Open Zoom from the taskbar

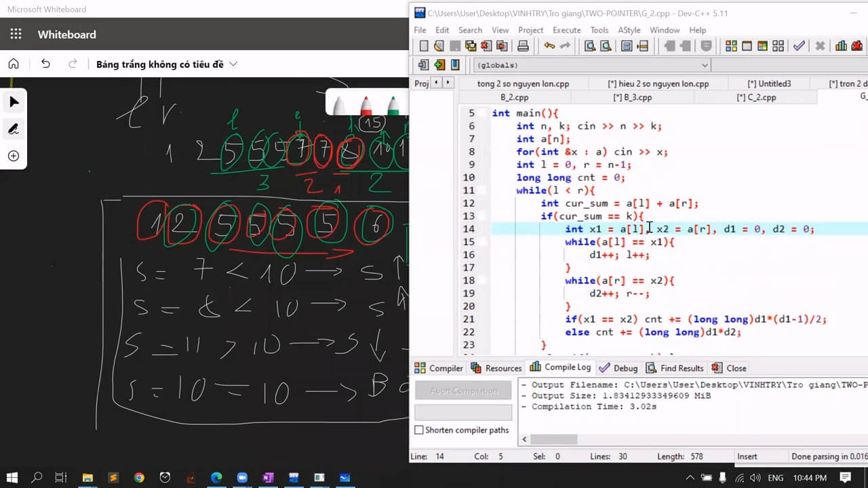[x=242, y=477]
